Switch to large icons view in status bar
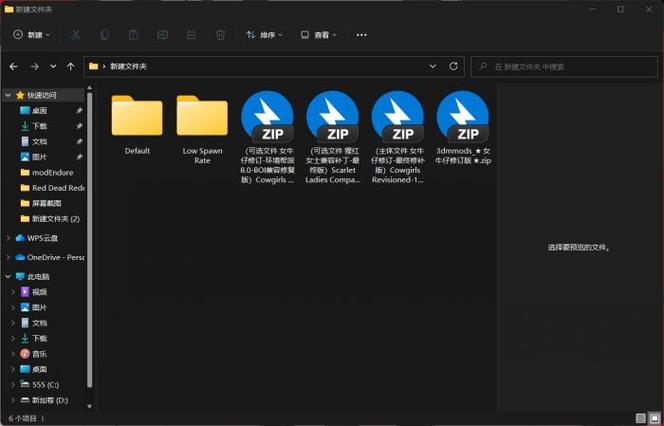Viewport: 664px width, 426px height. [x=655, y=418]
